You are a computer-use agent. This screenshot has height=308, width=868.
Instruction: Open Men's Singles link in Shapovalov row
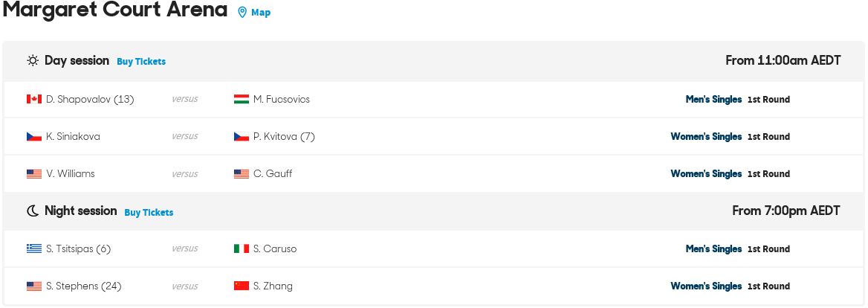coord(713,99)
